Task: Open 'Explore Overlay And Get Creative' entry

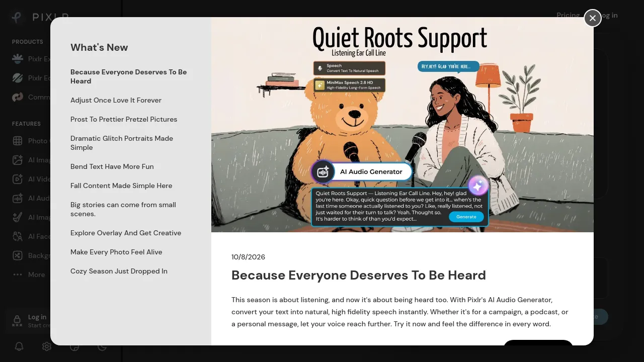Action: [126, 233]
